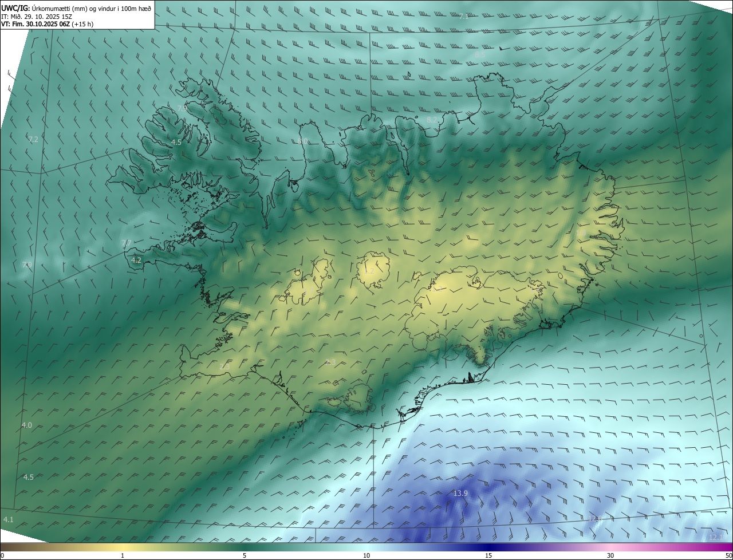The image size is (733, 560).
Task: Click the '1' tick on the color scale
Action: click(x=123, y=556)
